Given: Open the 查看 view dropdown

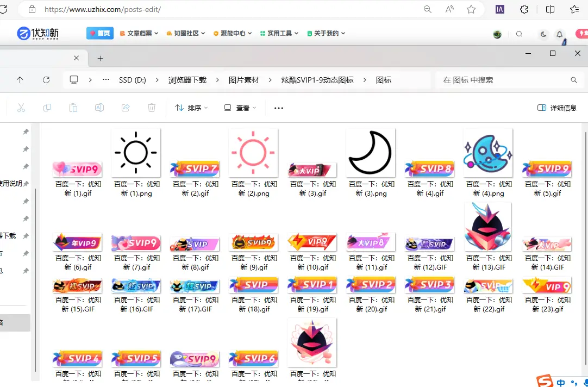Looking at the screenshot, I should point(240,108).
